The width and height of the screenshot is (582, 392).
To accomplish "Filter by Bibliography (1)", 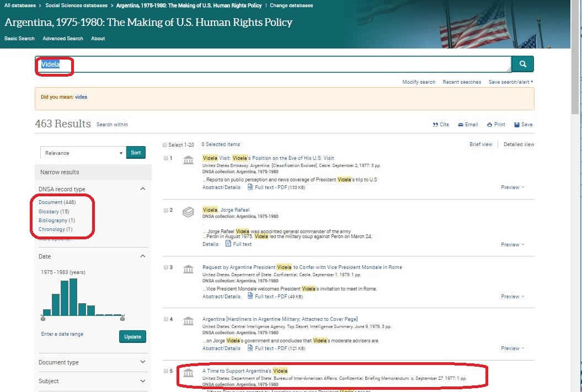I will [57, 221].
